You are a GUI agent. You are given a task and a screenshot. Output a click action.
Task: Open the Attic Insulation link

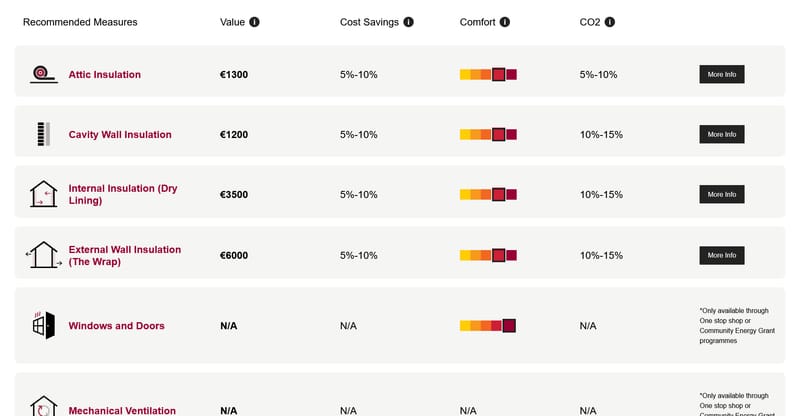click(104, 74)
